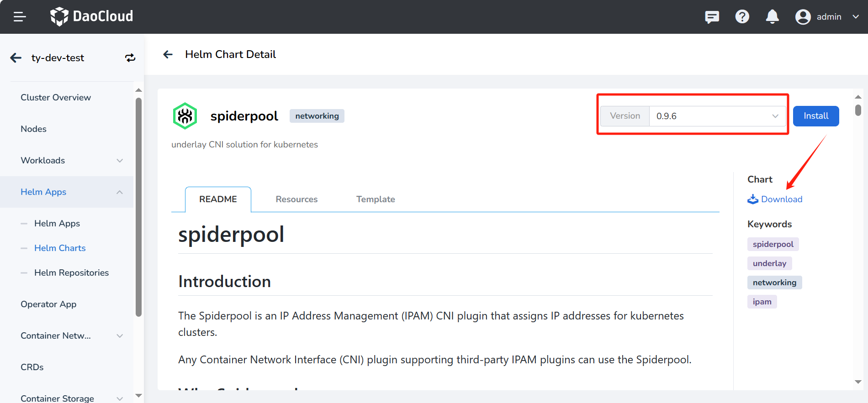Open the Version 0.9.6 dropdown

(x=717, y=116)
